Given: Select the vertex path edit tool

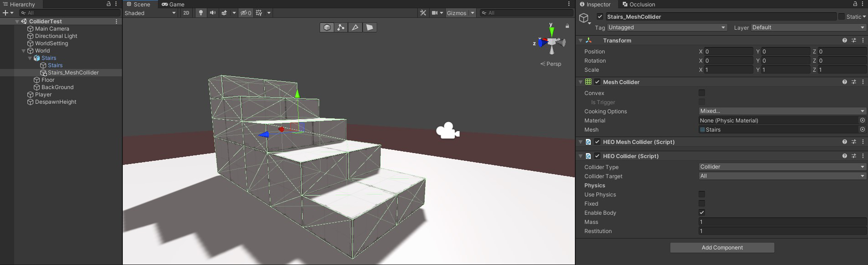Looking at the screenshot, I should coord(341,27).
